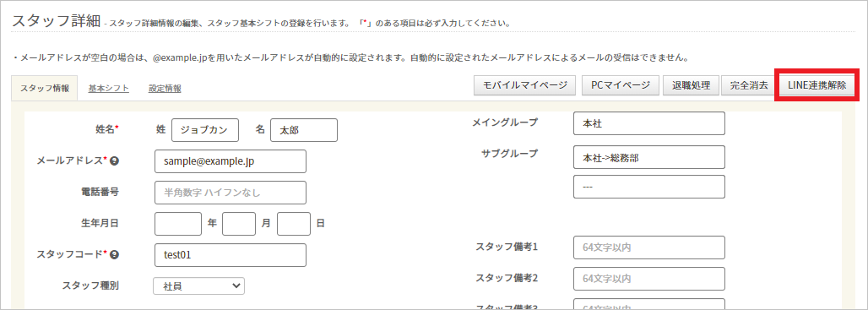Image resolution: width=868 pixels, height=310 pixels.
Task: Open the スタッフ種別 dropdown
Action: pos(198,286)
